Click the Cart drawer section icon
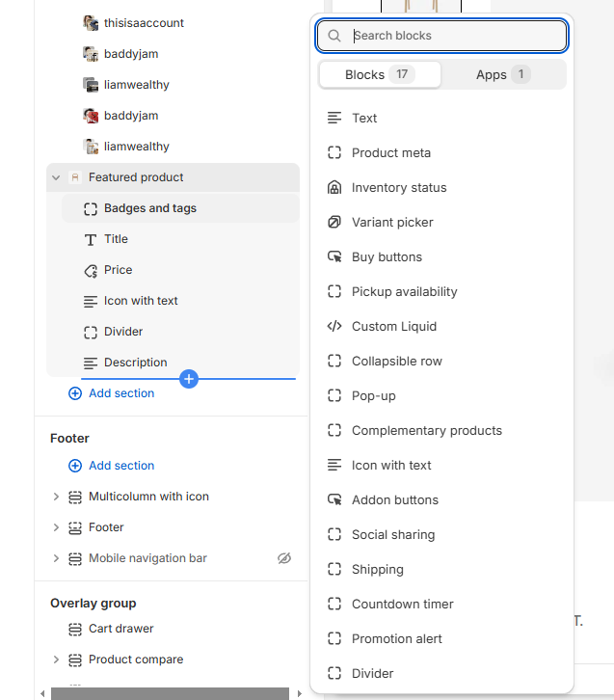Image resolution: width=614 pixels, height=700 pixels. (x=75, y=629)
